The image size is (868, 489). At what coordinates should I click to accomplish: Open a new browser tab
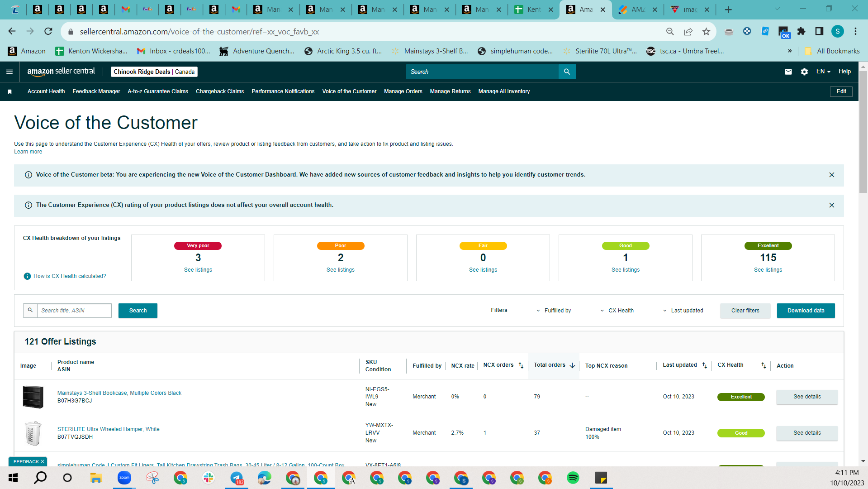pos(728,10)
